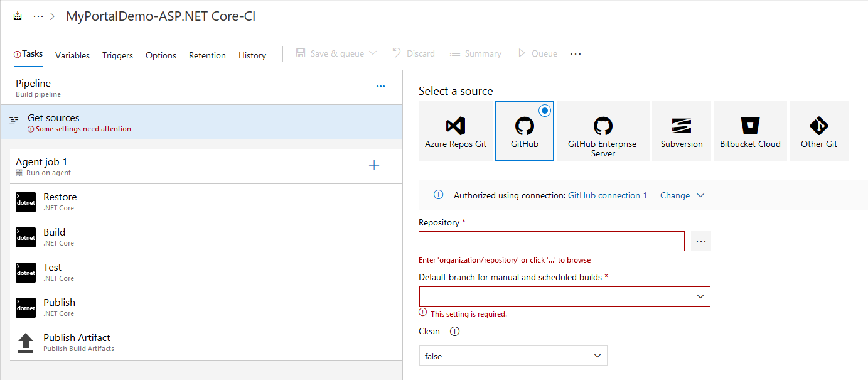Click the Agent job 1 server icon
868x380 pixels.
click(x=19, y=173)
